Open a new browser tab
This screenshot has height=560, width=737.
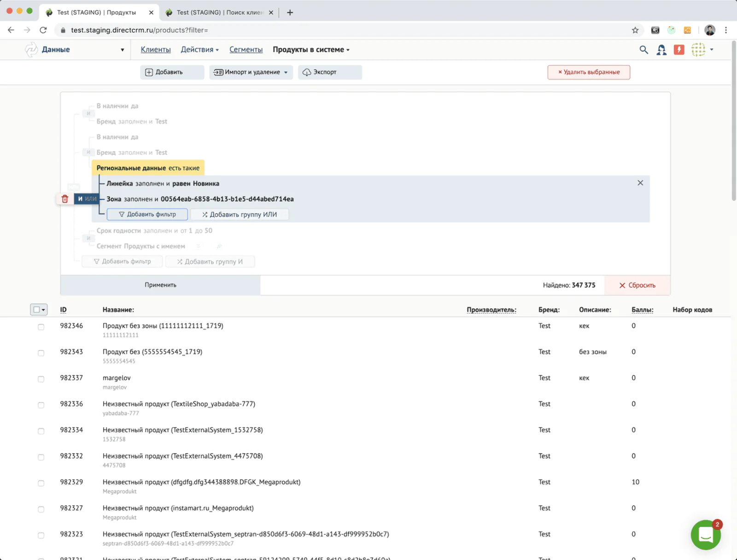[290, 12]
